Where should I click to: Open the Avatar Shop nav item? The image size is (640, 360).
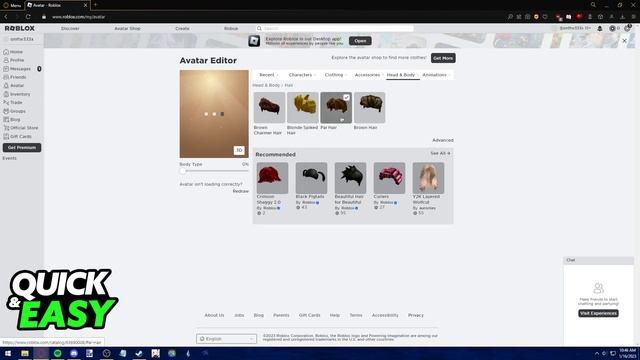tap(127, 29)
